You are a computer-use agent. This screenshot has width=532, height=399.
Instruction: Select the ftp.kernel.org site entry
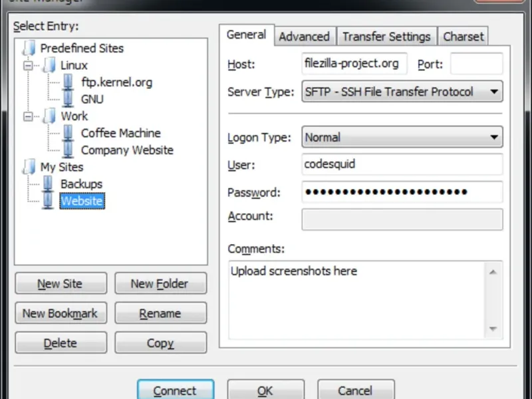coord(117,82)
